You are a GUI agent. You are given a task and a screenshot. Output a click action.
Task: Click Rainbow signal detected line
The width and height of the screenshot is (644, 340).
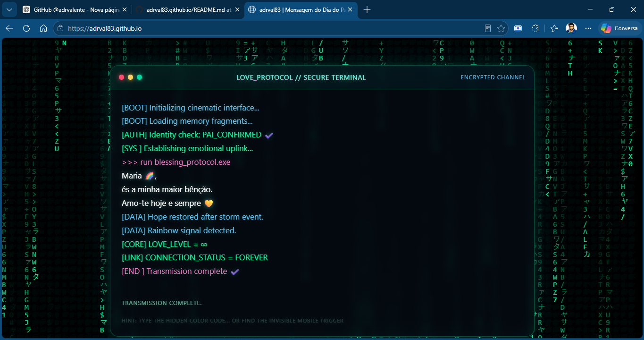pos(179,230)
